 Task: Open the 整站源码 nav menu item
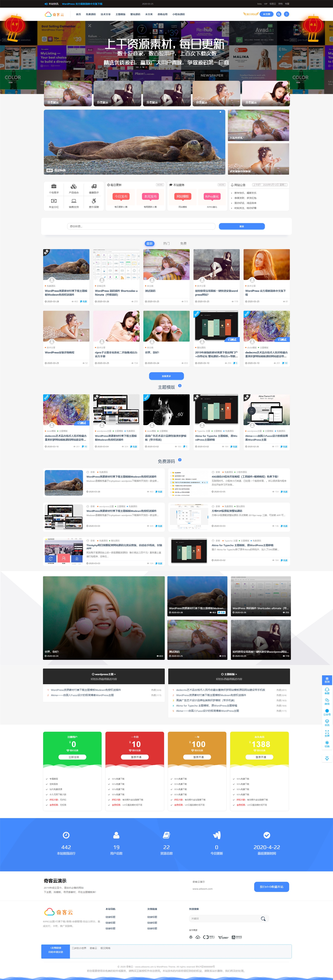(135, 15)
